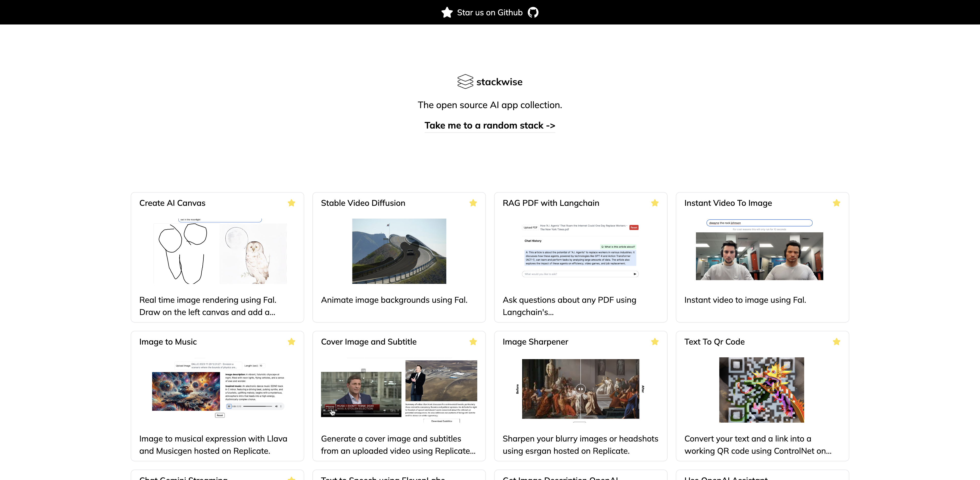Click the red Reset button in RAG preview
Viewport: 980px width, 480px height.
click(x=634, y=228)
